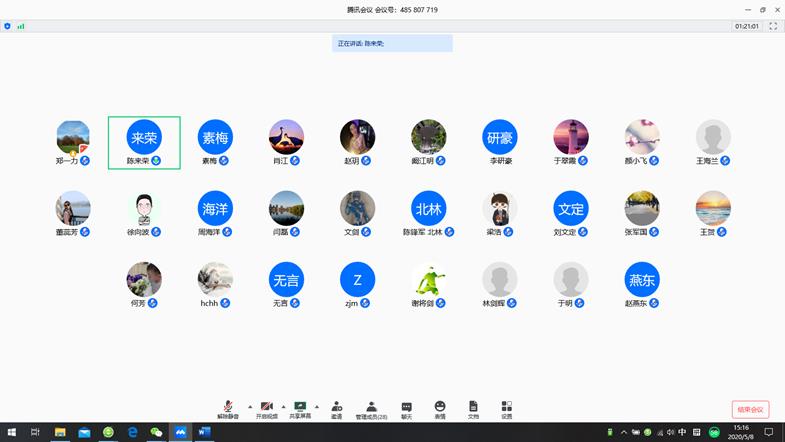Viewport: 785px width, 442px height.
Task: Click the blue shield security icon
Action: (x=8, y=26)
